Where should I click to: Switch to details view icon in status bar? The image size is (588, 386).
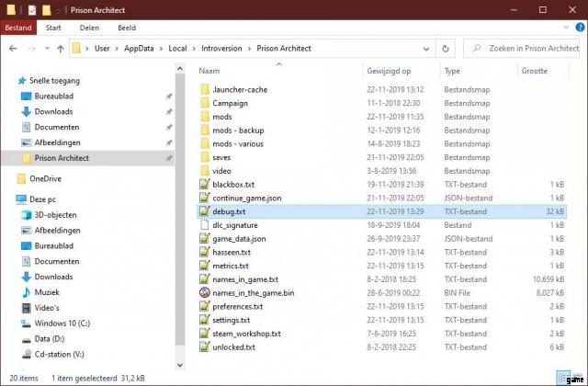coord(563,378)
